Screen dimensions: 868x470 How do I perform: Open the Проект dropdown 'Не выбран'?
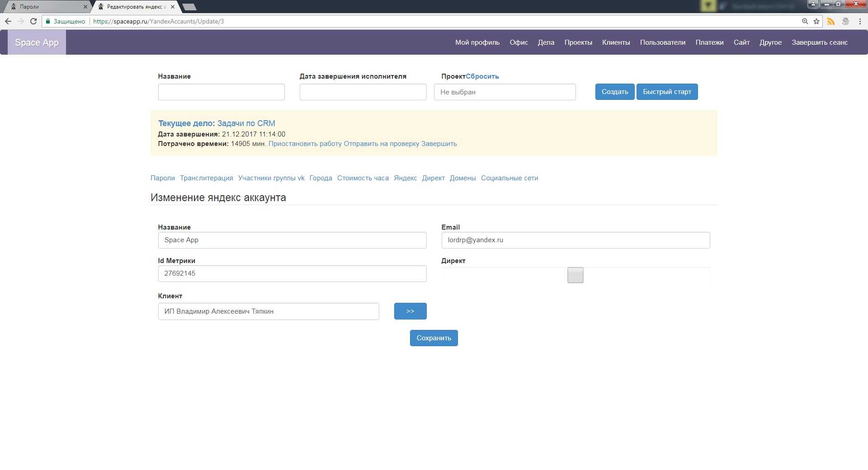click(505, 92)
